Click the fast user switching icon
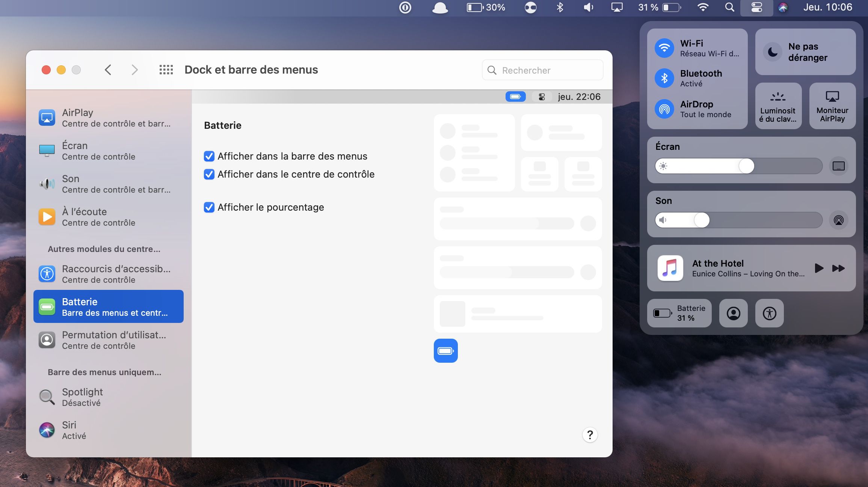 733,313
